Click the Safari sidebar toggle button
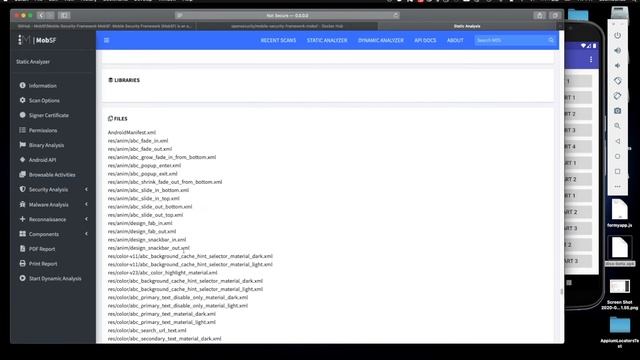The image size is (640, 360). pos(64,16)
